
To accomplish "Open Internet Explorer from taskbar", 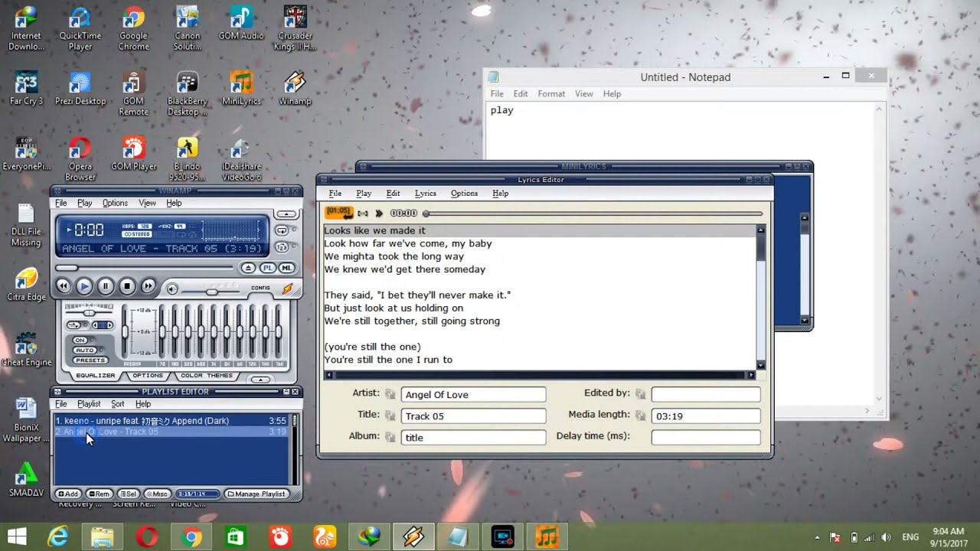I will tap(57, 537).
